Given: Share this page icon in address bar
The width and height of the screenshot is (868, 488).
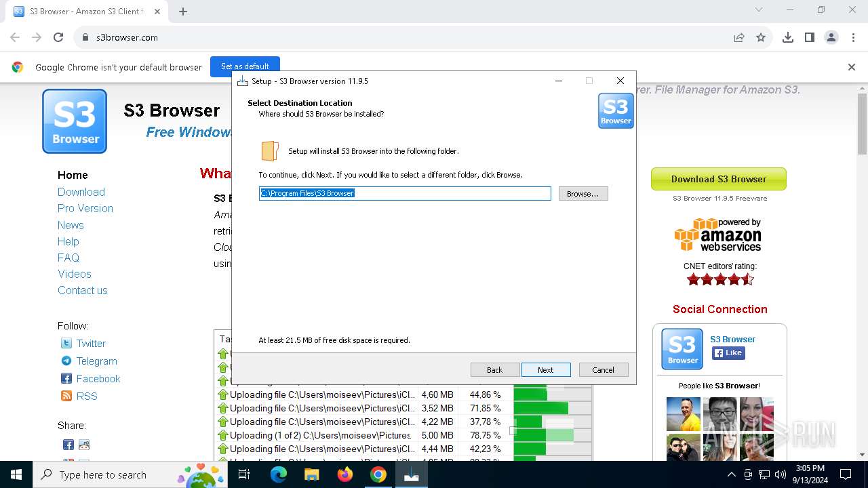Looking at the screenshot, I should [x=739, y=37].
